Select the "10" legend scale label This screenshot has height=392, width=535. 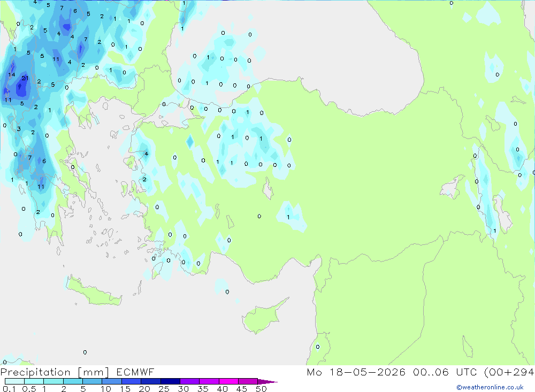click(106, 389)
